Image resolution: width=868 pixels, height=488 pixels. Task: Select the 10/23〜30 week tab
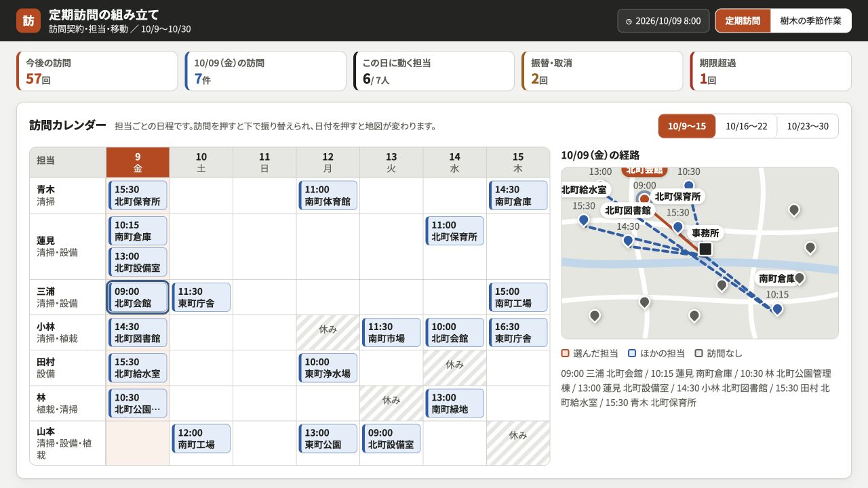808,126
